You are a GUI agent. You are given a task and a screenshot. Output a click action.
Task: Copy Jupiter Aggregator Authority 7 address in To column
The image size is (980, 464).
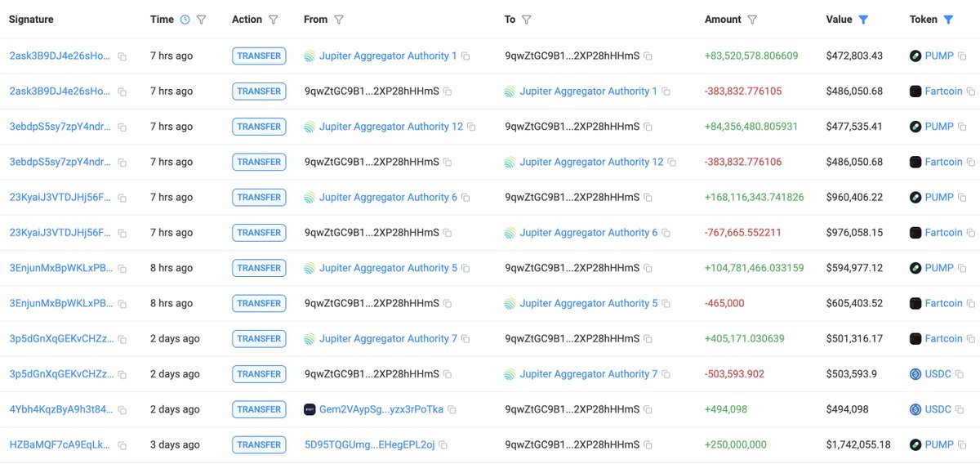(666, 374)
